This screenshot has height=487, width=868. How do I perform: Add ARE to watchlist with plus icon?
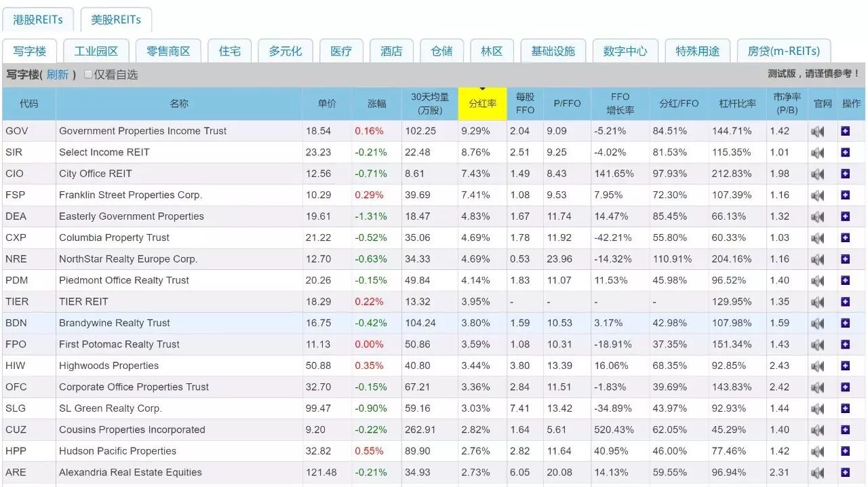tap(845, 473)
